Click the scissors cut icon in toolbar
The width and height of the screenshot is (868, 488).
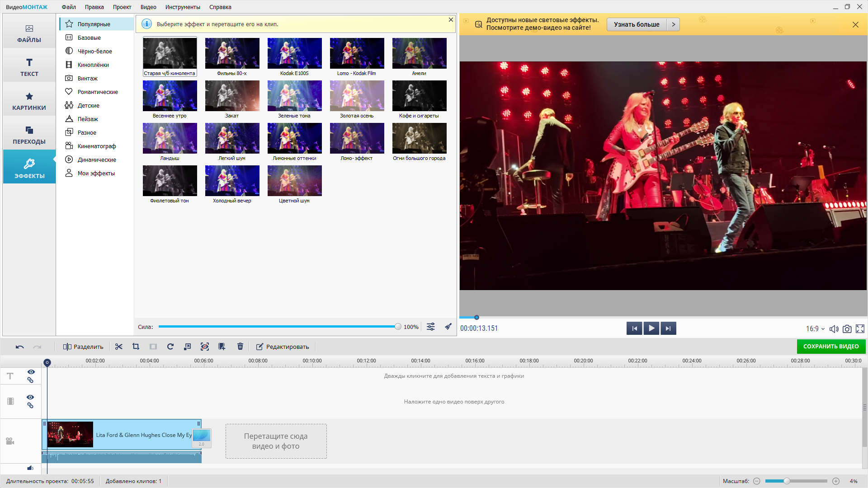pyautogui.click(x=119, y=347)
